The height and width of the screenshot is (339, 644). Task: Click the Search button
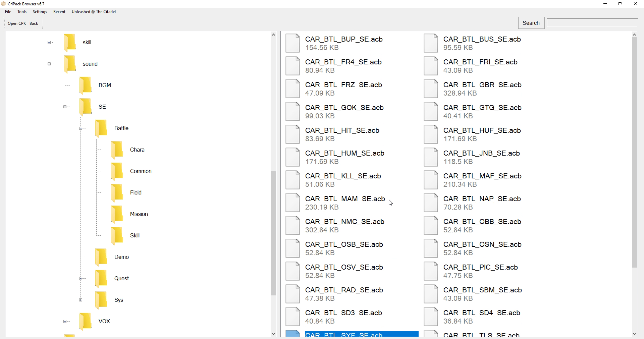531,23
